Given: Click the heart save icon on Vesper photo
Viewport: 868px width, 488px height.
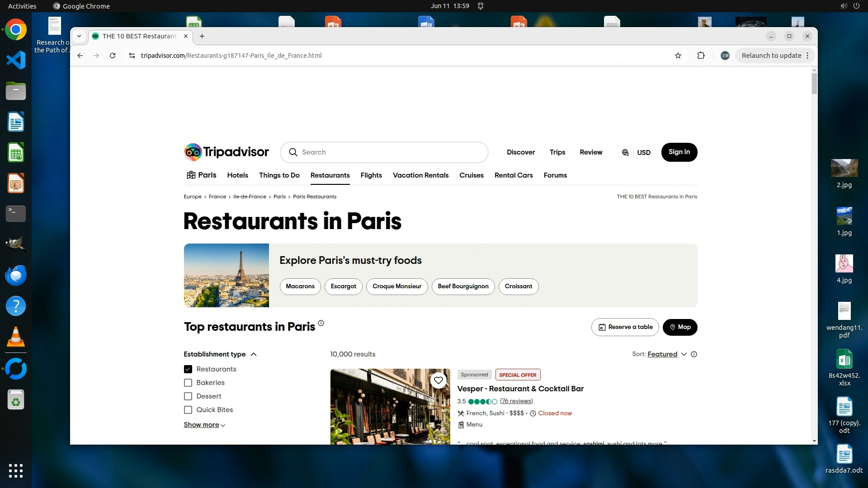Looking at the screenshot, I should click(438, 380).
